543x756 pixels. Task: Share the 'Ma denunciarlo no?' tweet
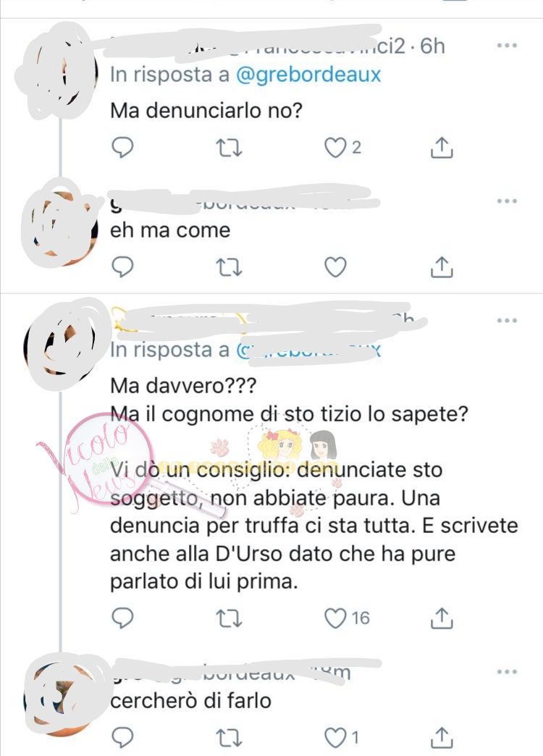point(441,148)
